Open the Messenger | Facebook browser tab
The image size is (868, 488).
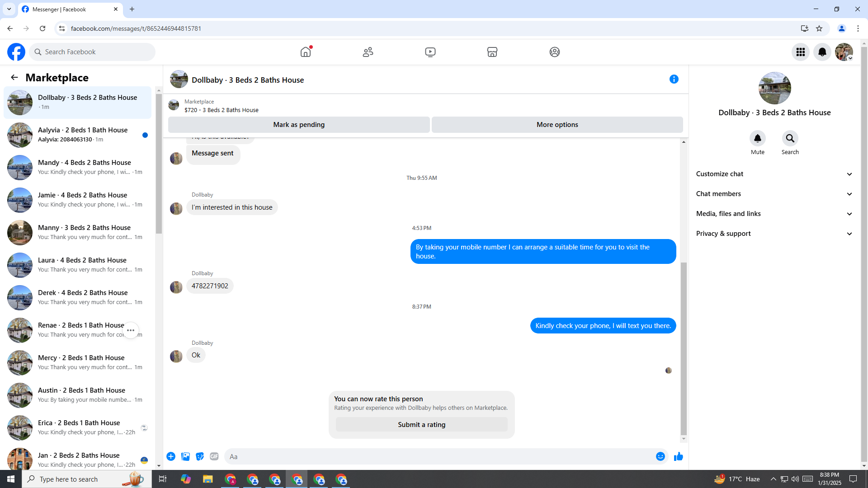tap(70, 9)
